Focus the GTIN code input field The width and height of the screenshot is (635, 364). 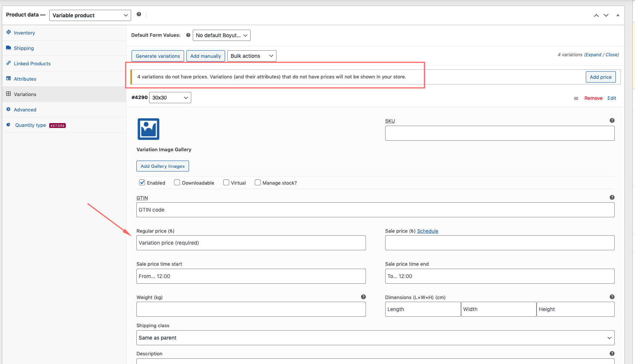click(x=375, y=210)
